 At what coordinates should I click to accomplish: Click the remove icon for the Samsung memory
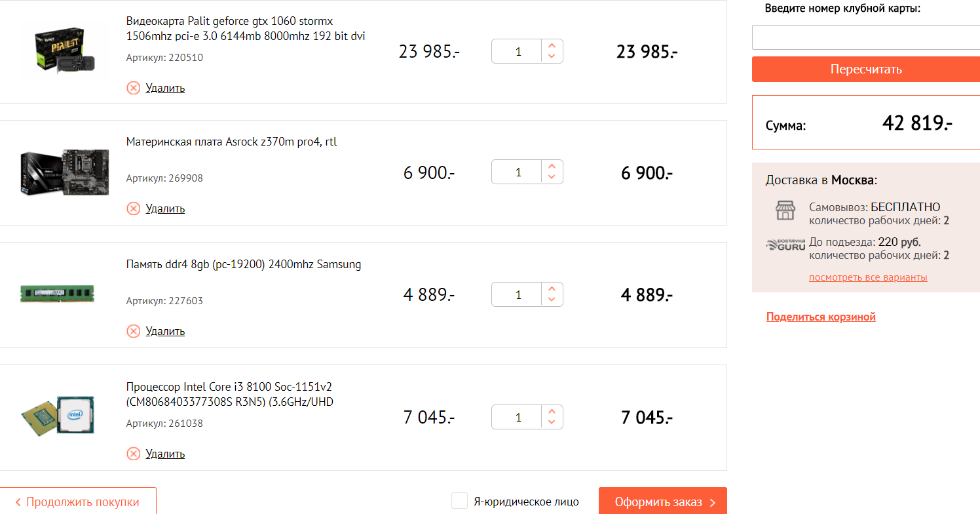134,331
